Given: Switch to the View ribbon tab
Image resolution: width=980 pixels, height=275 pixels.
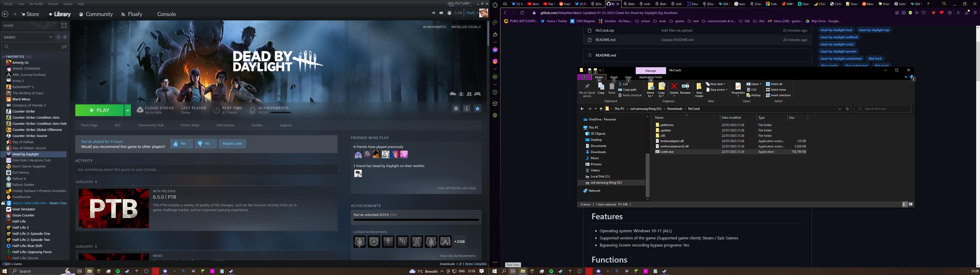Looking at the screenshot, I should coord(628,77).
